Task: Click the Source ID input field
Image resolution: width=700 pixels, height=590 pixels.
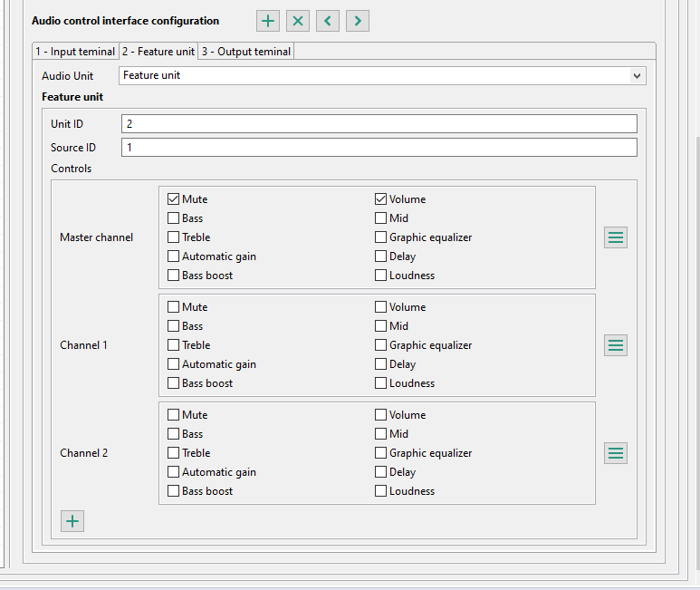Action: point(379,147)
